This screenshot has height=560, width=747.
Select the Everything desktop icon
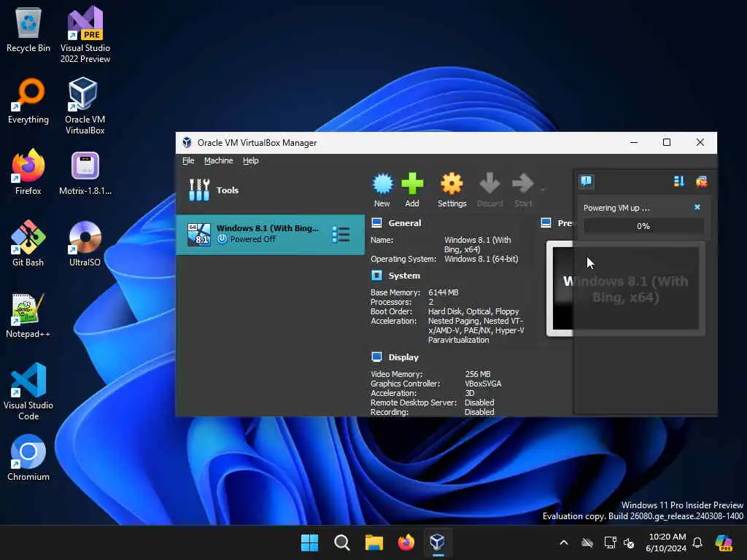tap(28, 101)
